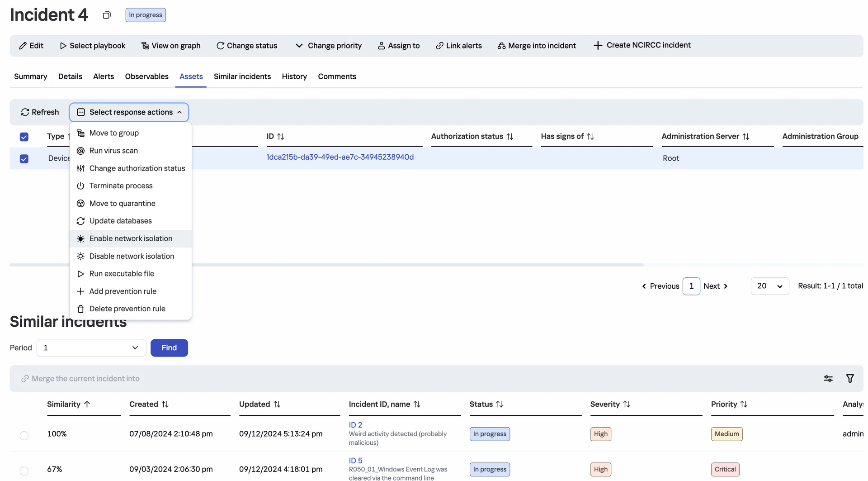
Task: Click the Link alerts chain icon
Action: point(439,46)
